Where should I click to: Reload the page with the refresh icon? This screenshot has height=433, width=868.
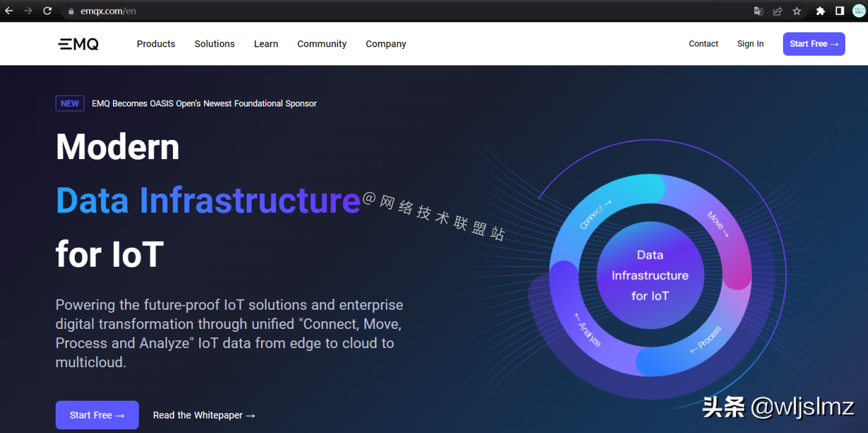(48, 11)
